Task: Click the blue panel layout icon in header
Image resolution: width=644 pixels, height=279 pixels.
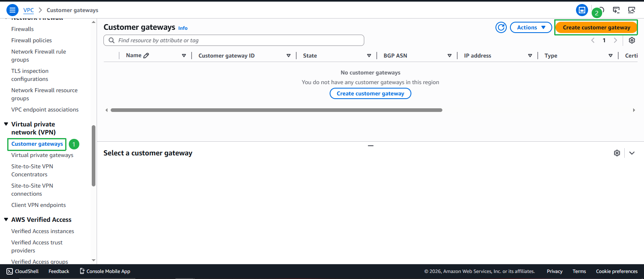Action: tap(582, 10)
